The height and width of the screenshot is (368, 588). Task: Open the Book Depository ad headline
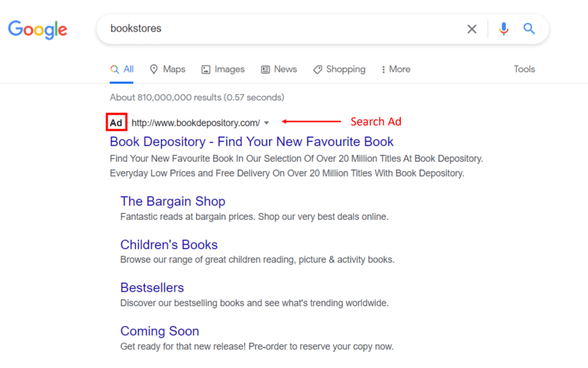click(252, 142)
